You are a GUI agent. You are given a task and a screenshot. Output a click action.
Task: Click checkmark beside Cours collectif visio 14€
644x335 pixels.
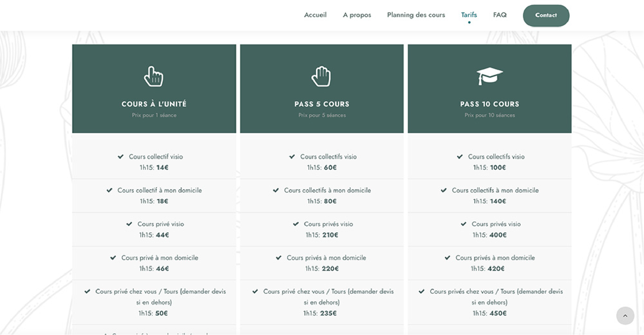click(121, 157)
